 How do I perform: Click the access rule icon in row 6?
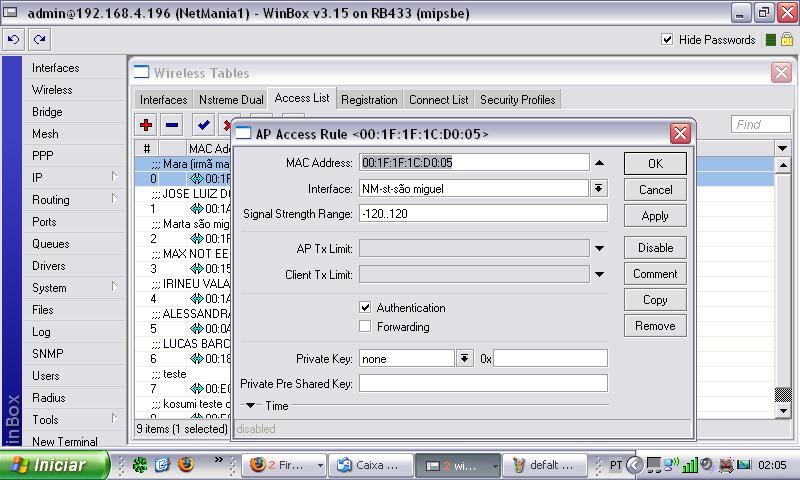point(196,359)
